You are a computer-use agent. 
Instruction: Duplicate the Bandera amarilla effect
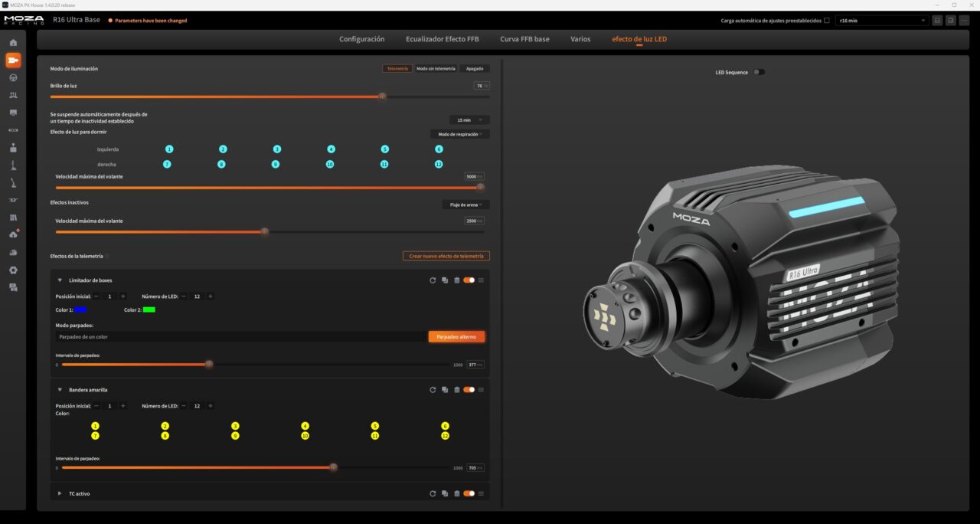(x=445, y=390)
